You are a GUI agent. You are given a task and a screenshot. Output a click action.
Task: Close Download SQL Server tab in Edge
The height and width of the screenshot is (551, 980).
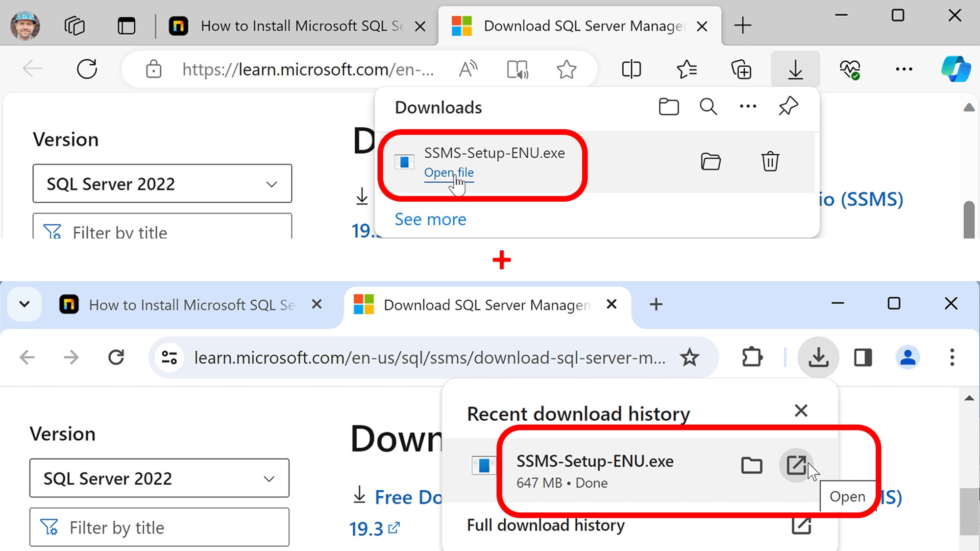coord(702,26)
